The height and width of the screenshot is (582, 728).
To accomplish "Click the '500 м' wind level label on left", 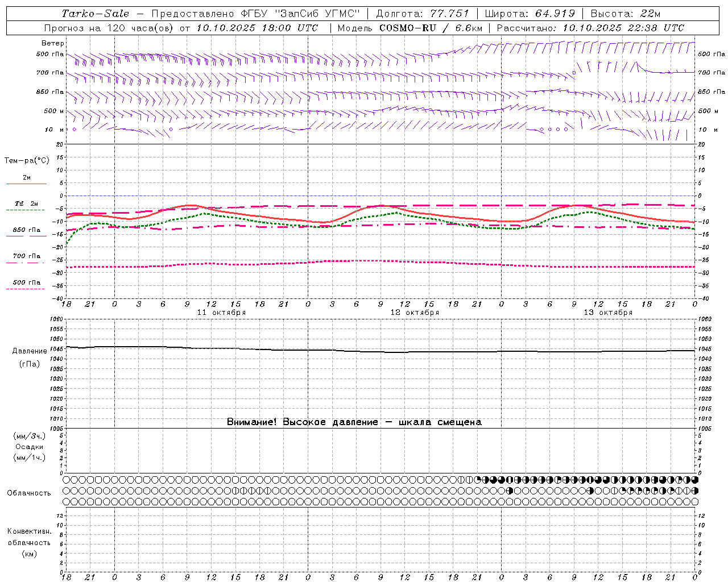I will click(x=54, y=111).
